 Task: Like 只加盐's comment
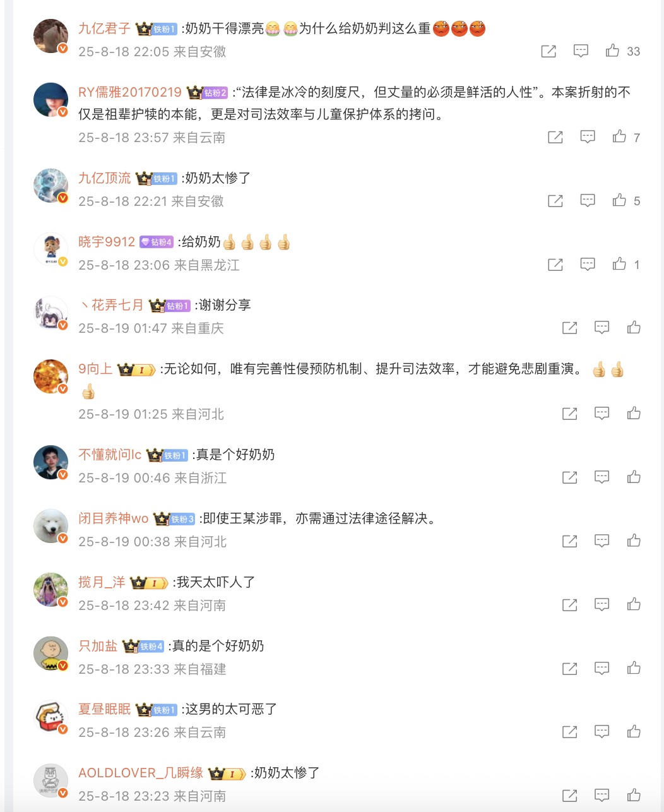634,669
